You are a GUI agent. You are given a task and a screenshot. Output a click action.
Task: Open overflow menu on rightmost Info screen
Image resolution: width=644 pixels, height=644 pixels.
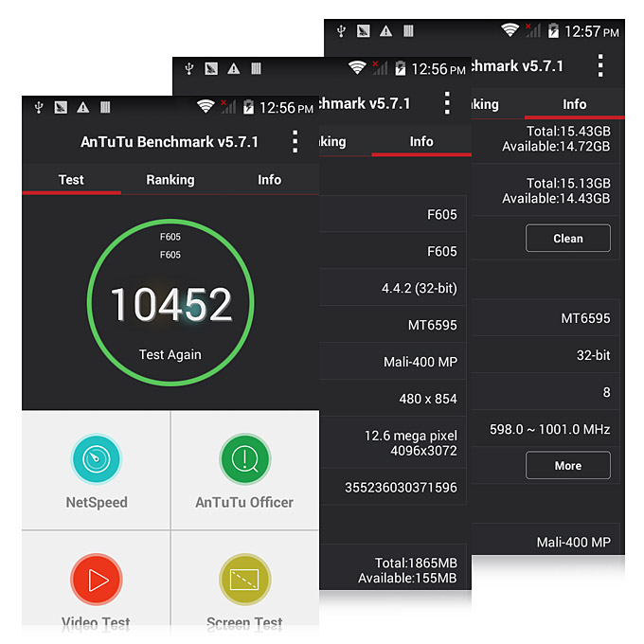click(x=600, y=65)
